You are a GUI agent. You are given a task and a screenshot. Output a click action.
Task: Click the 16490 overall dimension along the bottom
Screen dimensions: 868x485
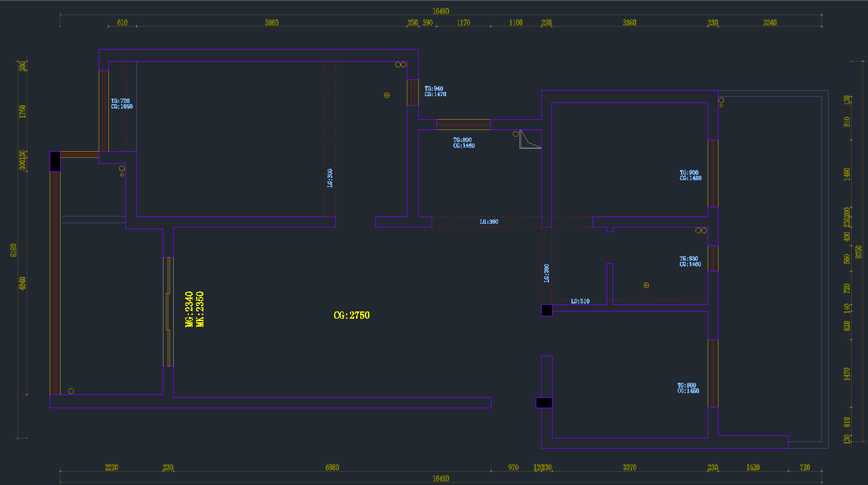[x=441, y=478]
